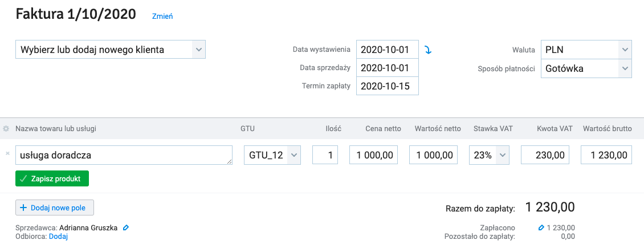Click the Kwota VAT field with 230,00
This screenshot has width=644, height=248.
point(545,155)
